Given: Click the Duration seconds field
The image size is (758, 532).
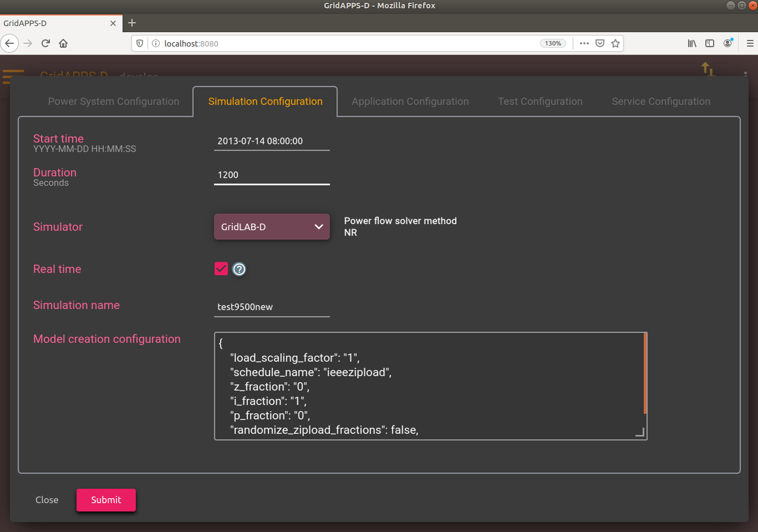Looking at the screenshot, I should click(x=272, y=175).
